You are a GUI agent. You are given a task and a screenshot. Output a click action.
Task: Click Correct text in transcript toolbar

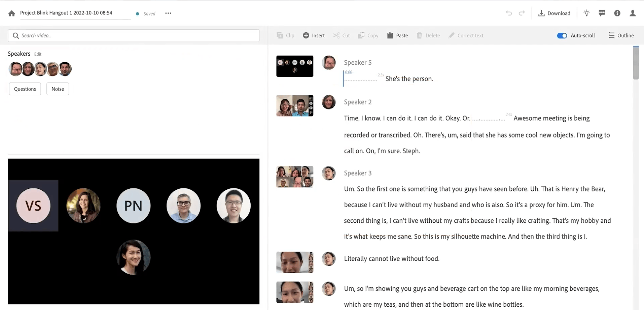point(466,35)
